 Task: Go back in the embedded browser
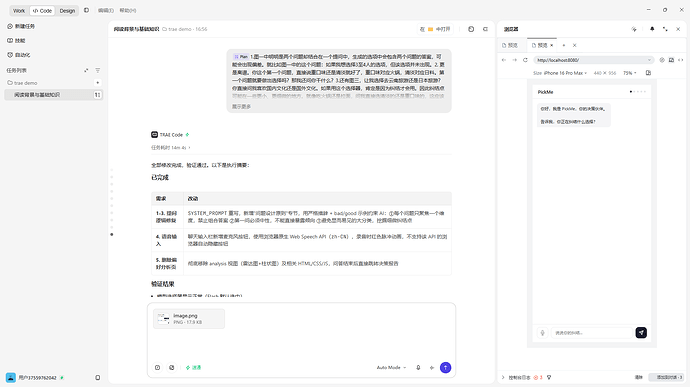(504, 60)
